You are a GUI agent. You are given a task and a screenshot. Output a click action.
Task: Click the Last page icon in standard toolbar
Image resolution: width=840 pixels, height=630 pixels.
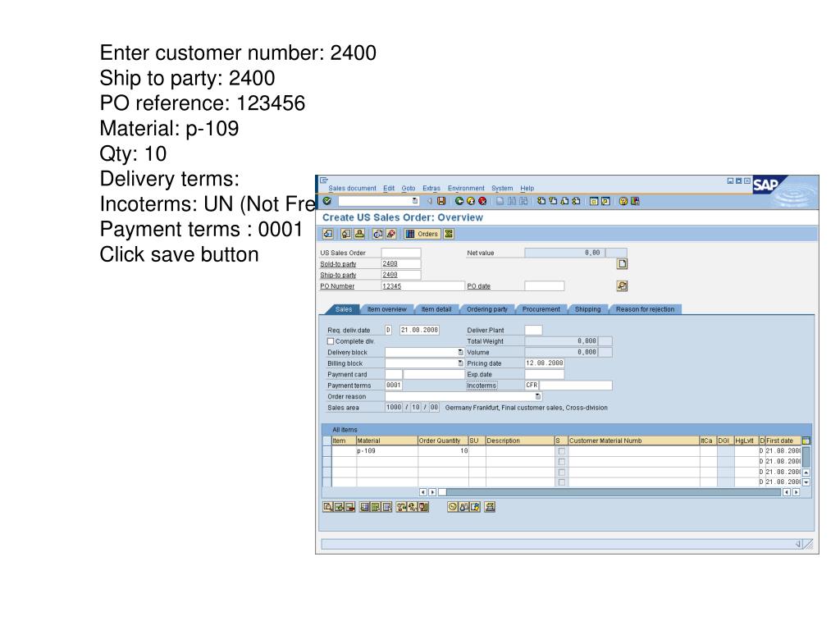click(576, 201)
